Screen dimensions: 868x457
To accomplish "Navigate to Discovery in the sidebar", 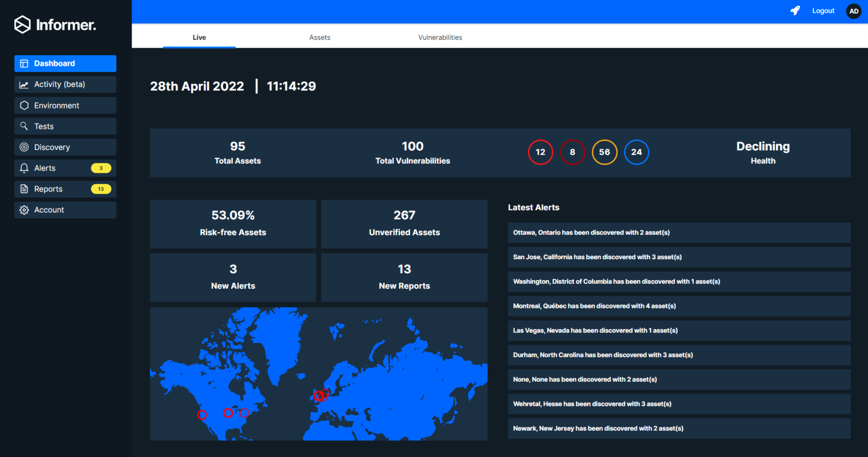I will (x=65, y=147).
